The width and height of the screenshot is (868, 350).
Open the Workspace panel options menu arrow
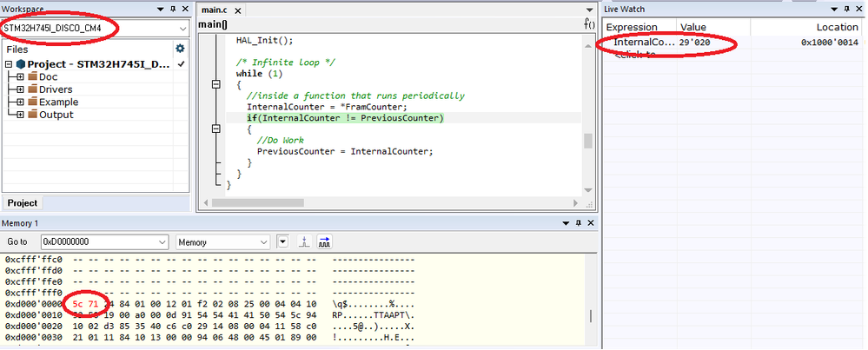click(x=161, y=10)
